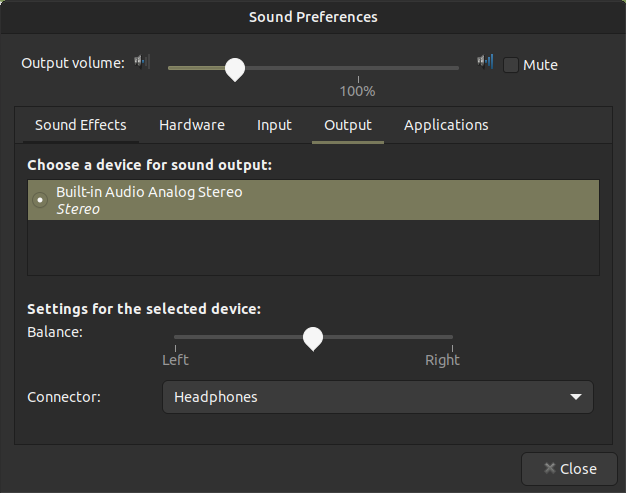Click the Mute label text
Screen dimensions: 626x493
[x=540, y=65]
